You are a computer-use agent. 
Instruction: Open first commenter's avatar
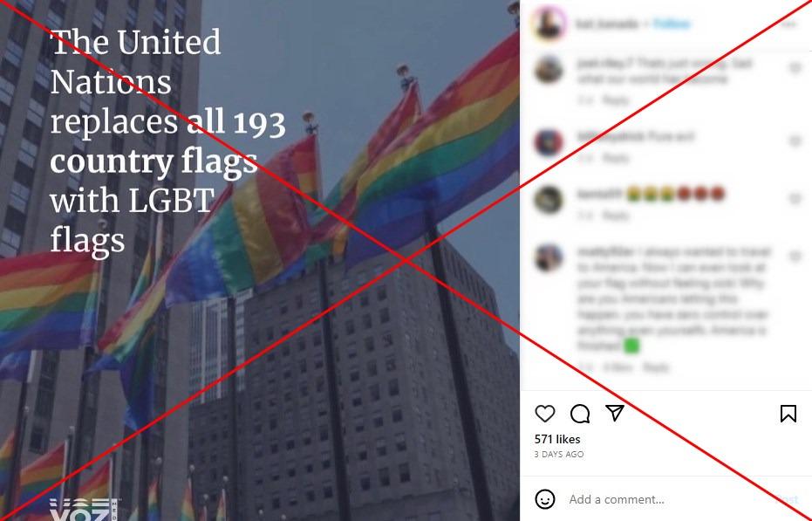(x=549, y=70)
